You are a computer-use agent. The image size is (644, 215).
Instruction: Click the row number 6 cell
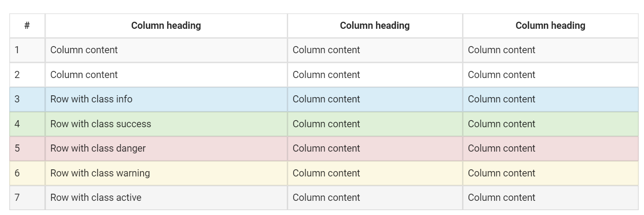[27, 173]
